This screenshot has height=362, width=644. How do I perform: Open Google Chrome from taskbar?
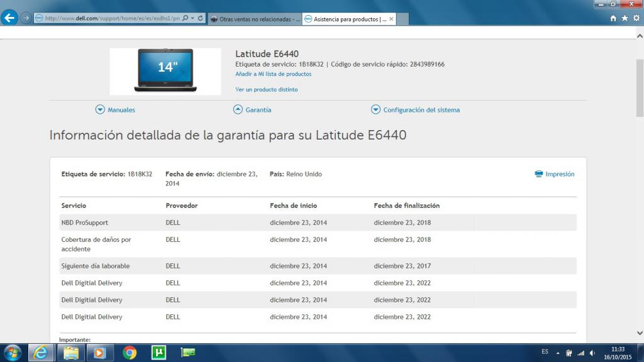pyautogui.click(x=130, y=353)
